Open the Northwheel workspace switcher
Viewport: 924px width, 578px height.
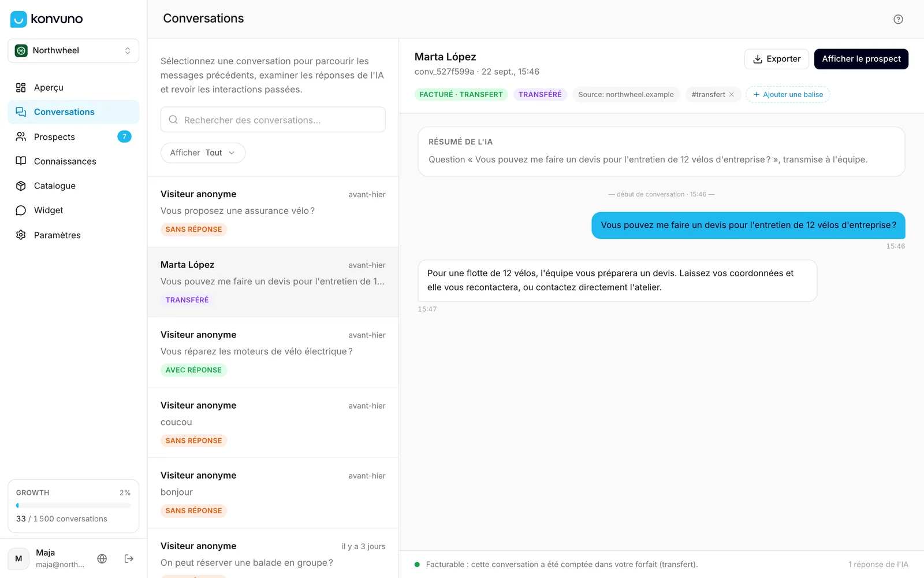point(73,51)
